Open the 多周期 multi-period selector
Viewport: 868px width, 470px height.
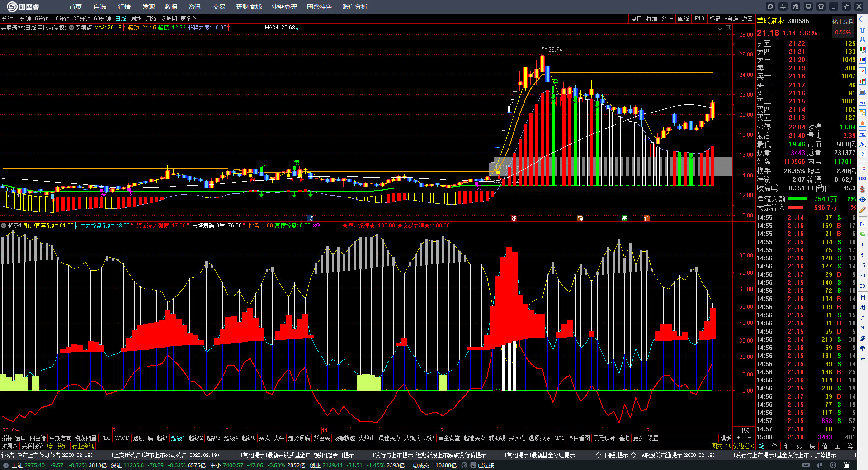point(169,19)
